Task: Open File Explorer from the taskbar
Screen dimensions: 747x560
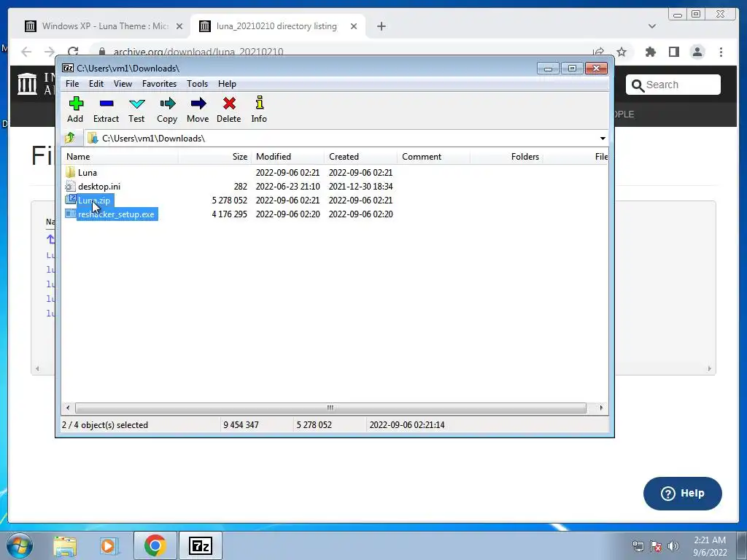Action: (x=65, y=545)
